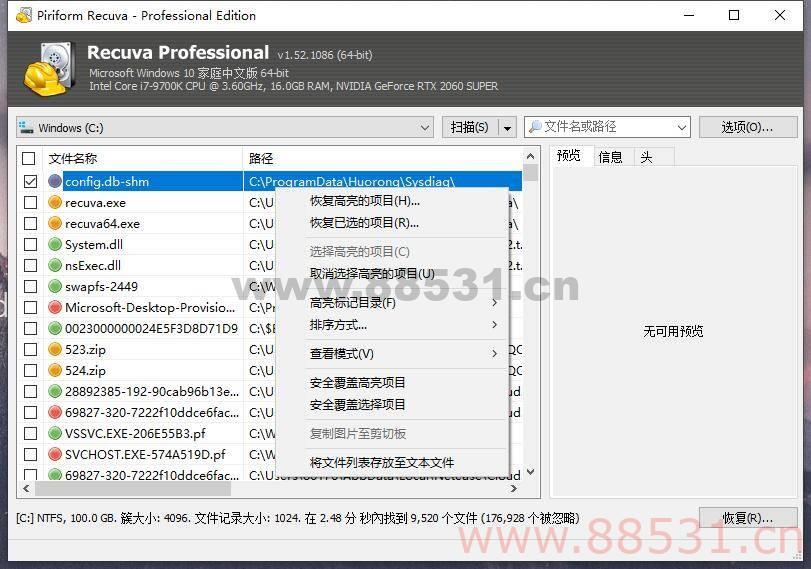
Task: Click green status icon for swapfs-2449
Action: pyautogui.click(x=55, y=286)
